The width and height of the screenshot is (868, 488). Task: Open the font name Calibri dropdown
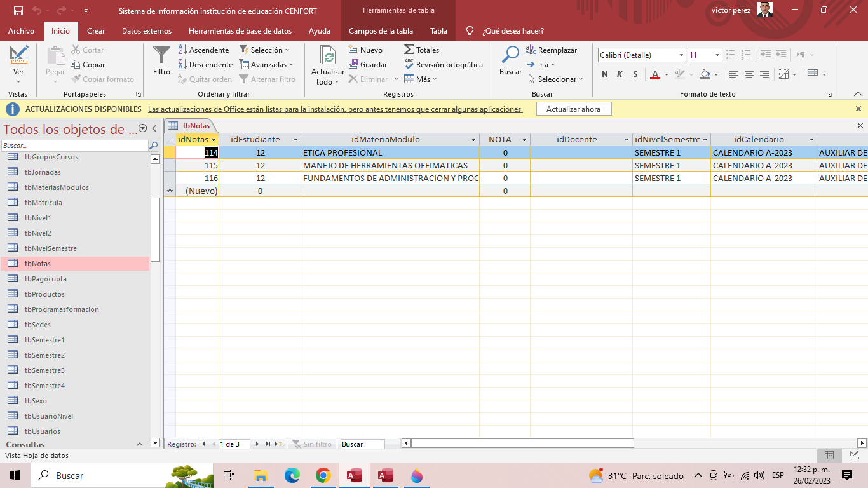(x=681, y=55)
